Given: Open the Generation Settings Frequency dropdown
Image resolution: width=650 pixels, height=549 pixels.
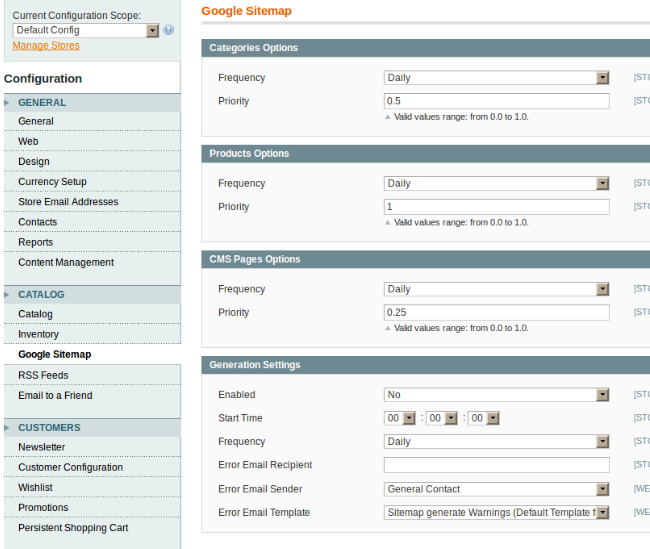Looking at the screenshot, I should (x=496, y=442).
